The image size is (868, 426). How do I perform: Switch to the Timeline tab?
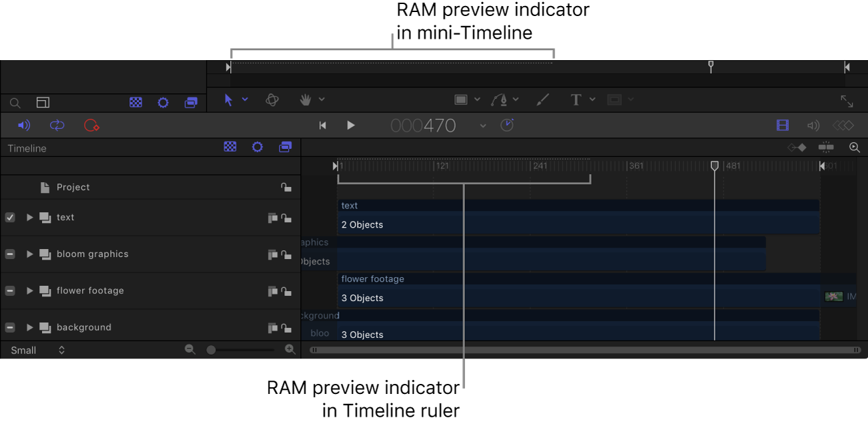pyautogui.click(x=27, y=148)
